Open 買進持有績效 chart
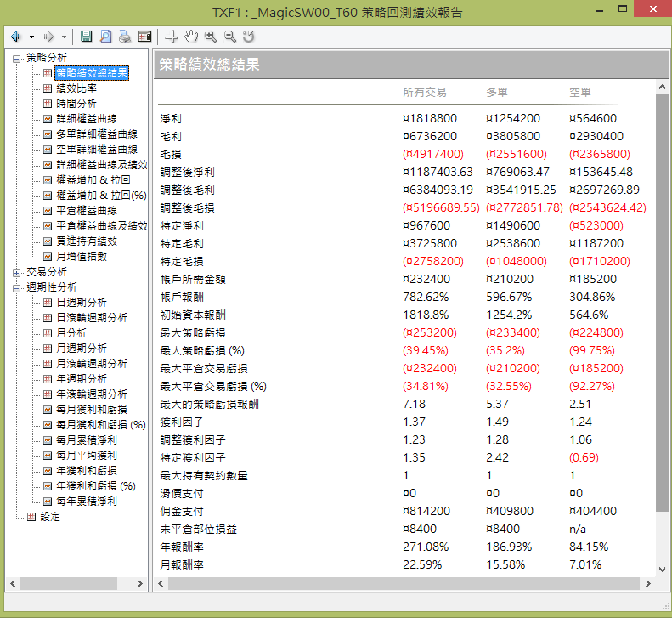The height and width of the screenshot is (618, 672). (x=87, y=241)
